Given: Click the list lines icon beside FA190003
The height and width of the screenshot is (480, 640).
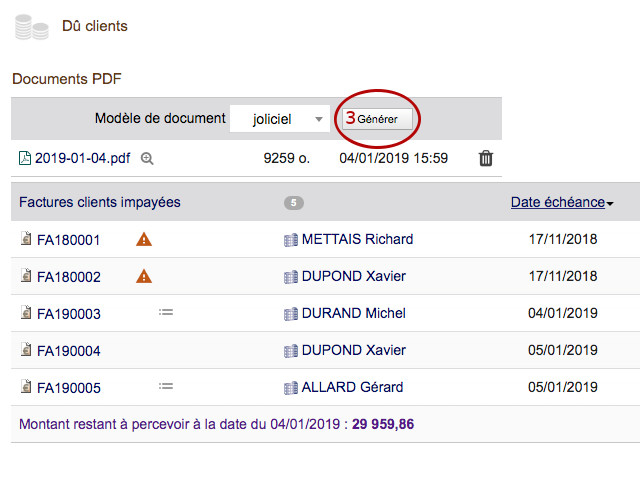Looking at the screenshot, I should [x=166, y=313].
